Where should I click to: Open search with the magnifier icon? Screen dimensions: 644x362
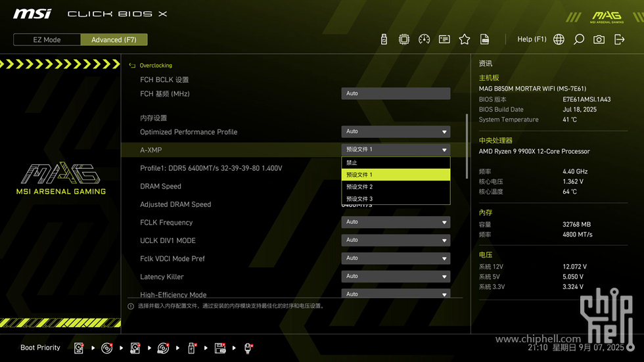[x=579, y=39]
